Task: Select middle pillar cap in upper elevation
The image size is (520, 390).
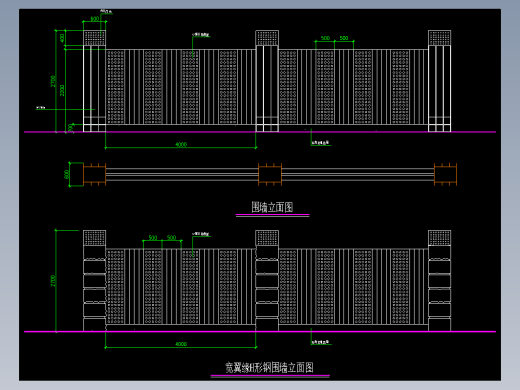Action: pyautogui.click(x=267, y=38)
